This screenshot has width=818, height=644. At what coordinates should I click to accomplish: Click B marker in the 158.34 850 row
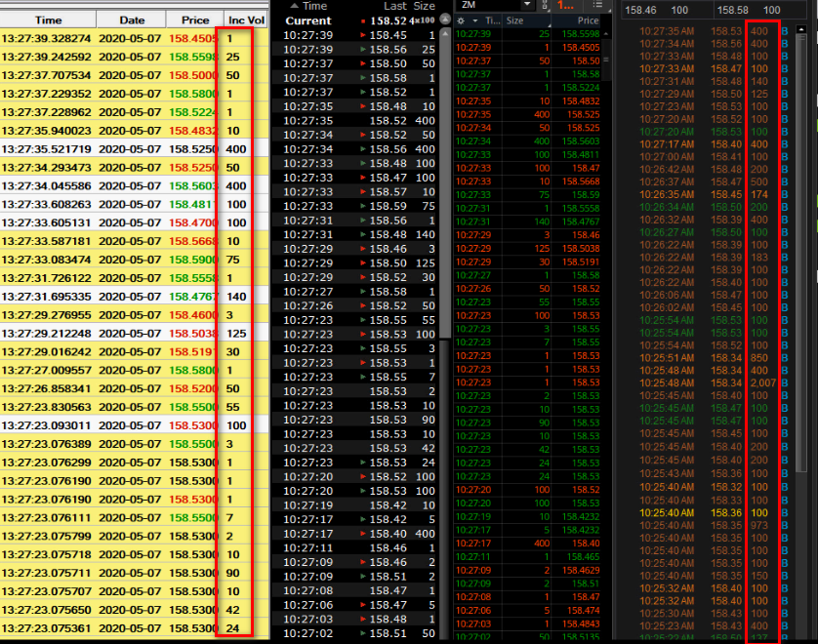pyautogui.click(x=785, y=358)
